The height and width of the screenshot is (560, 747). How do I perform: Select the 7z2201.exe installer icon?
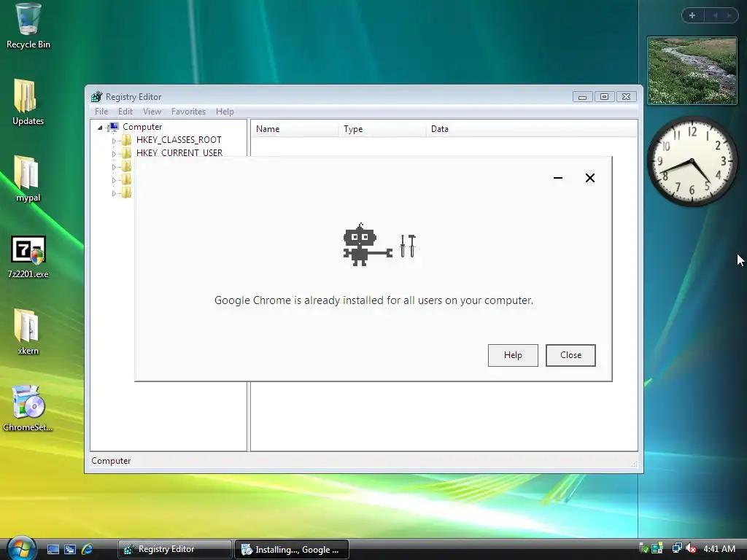point(28,256)
